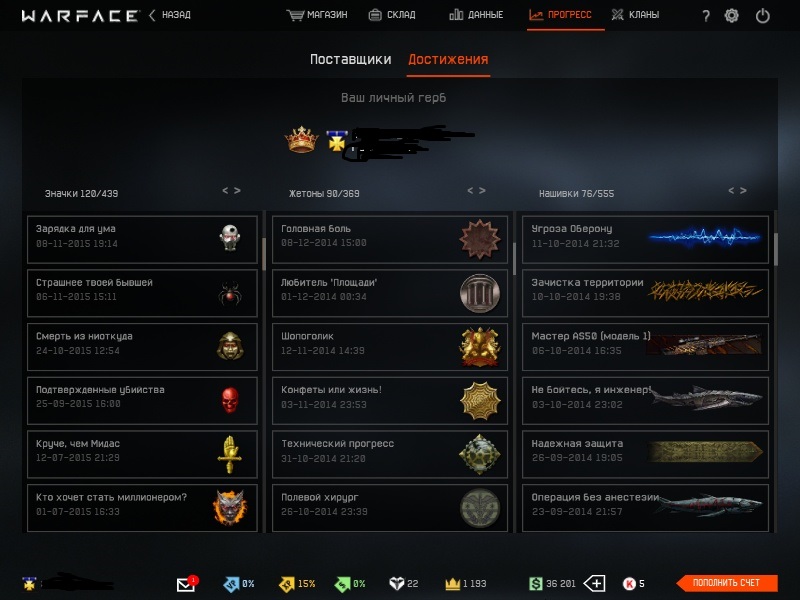Screen dimensions: 800x600
Task: Show next page of Нашивки stripes
Action: tap(743, 190)
